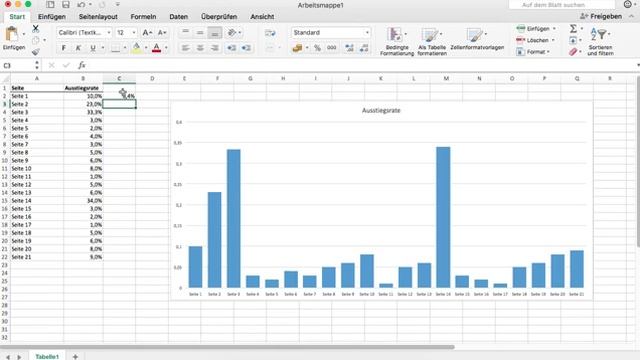The width and height of the screenshot is (640, 360).
Task: Open the Einfügen cells dropdown on the right
Action: [x=536, y=29]
